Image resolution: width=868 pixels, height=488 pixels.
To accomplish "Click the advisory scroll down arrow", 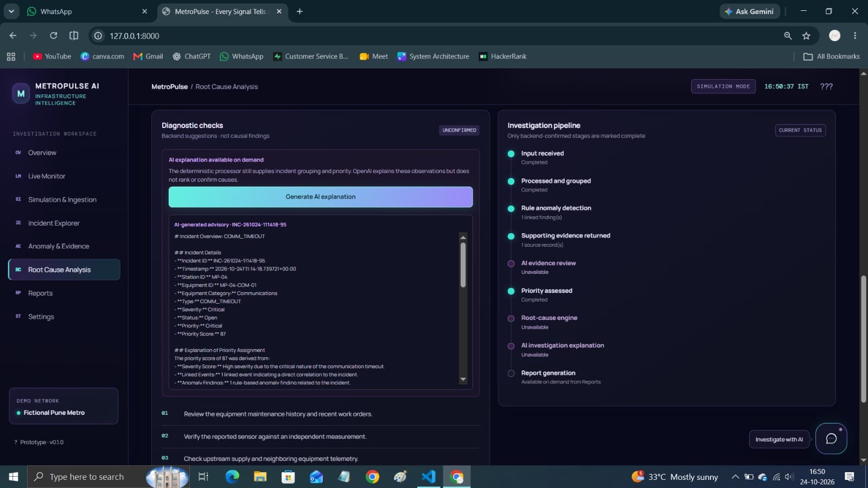I will point(463,379).
